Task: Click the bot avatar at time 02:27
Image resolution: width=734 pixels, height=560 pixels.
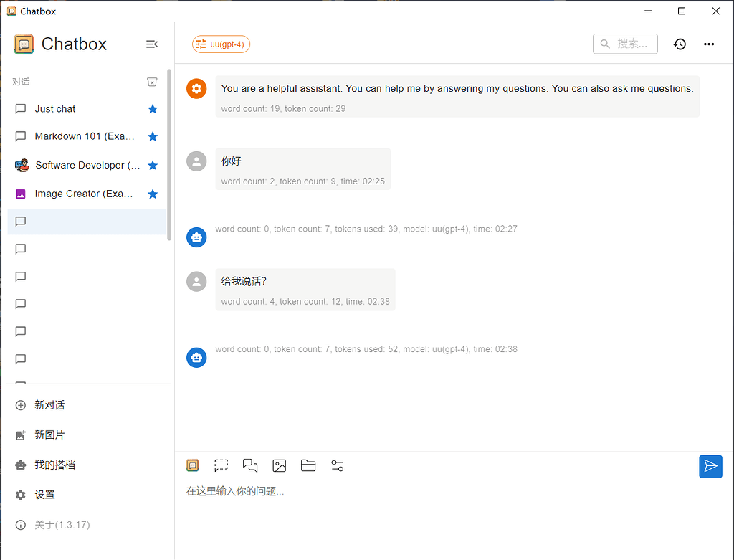Action: (x=196, y=237)
